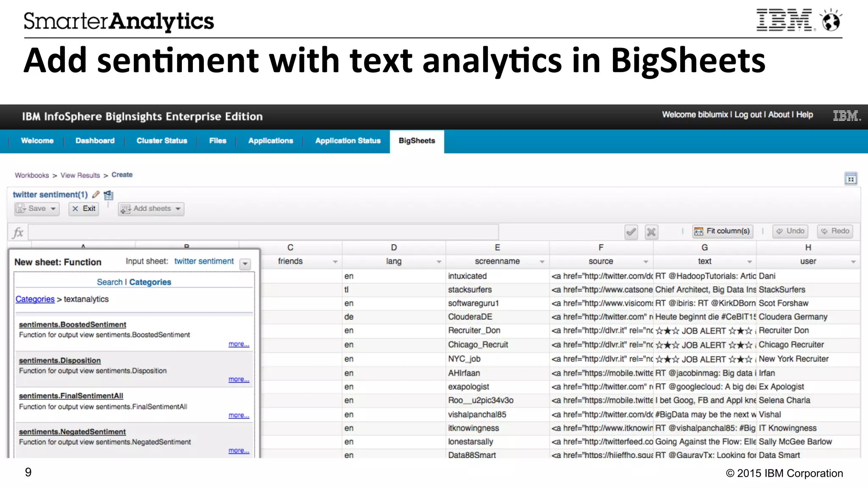
Task: Open the text column dropdown arrow
Action: coord(749,262)
